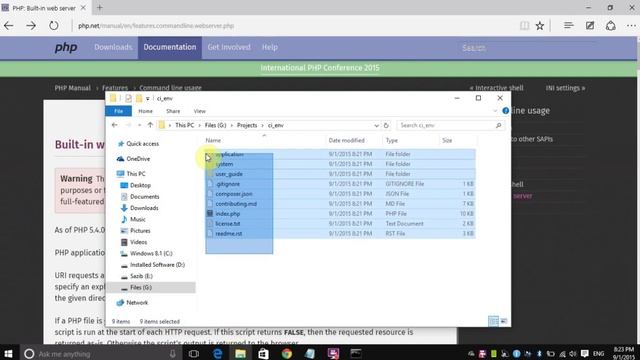Reload the php.net page
This screenshot has height=360, width=640.
point(53,26)
